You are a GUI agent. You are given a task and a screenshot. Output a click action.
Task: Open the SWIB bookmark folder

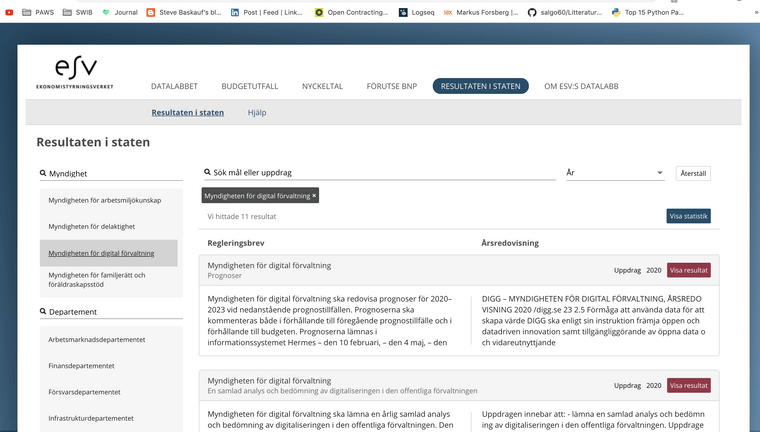tap(76, 12)
